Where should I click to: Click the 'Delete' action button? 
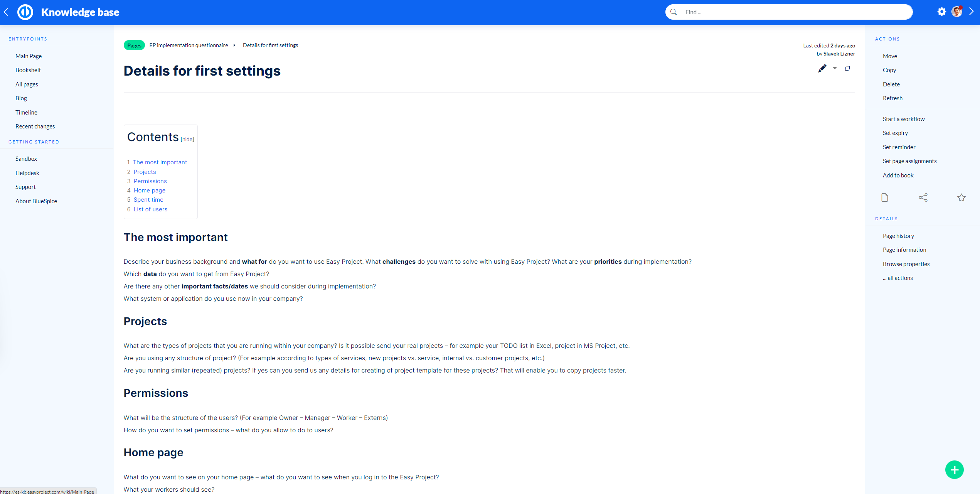891,84
